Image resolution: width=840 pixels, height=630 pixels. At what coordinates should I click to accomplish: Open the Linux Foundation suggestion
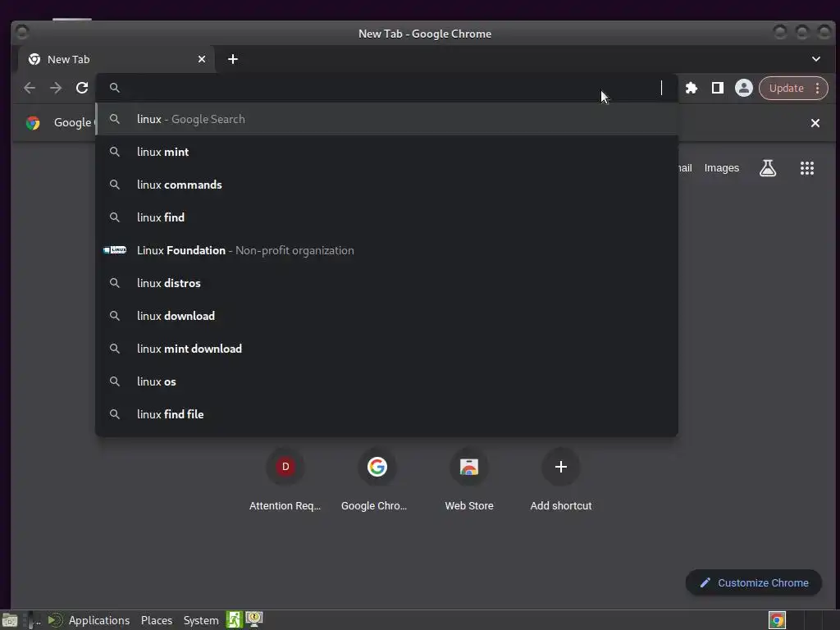(387, 250)
